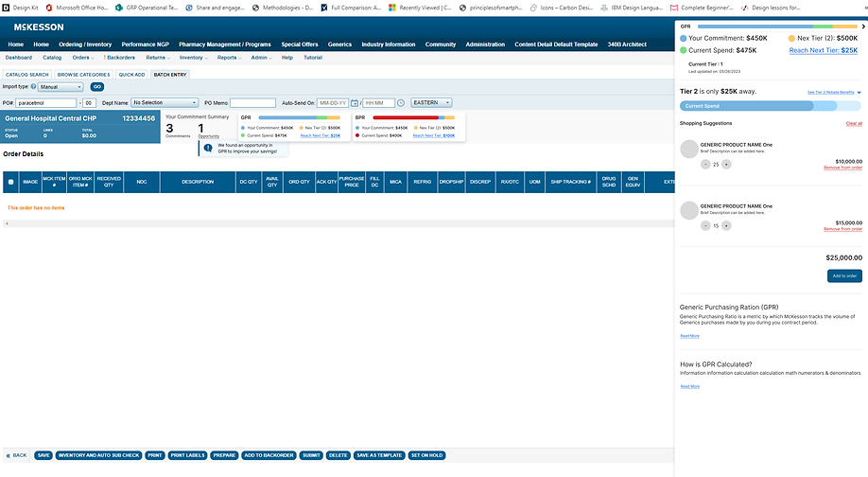868x477 pixels.
Task: Click the Add to order button
Action: pos(844,276)
